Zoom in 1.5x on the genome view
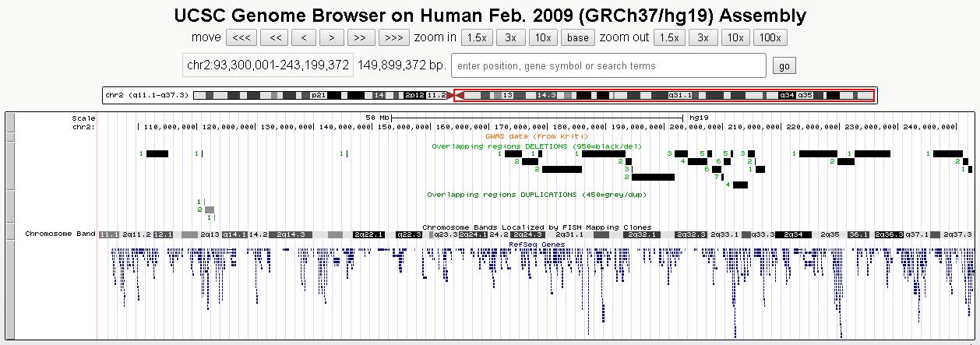The image size is (980, 345). click(477, 37)
